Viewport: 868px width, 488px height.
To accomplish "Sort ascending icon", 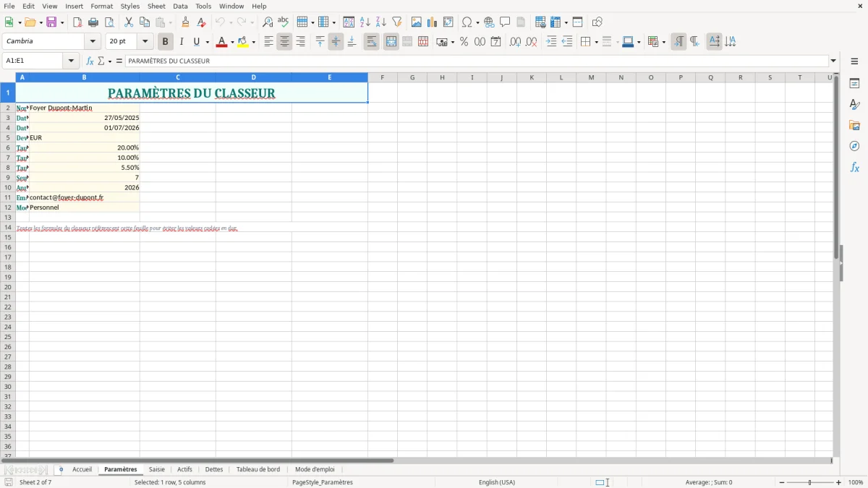I will [x=365, y=22].
